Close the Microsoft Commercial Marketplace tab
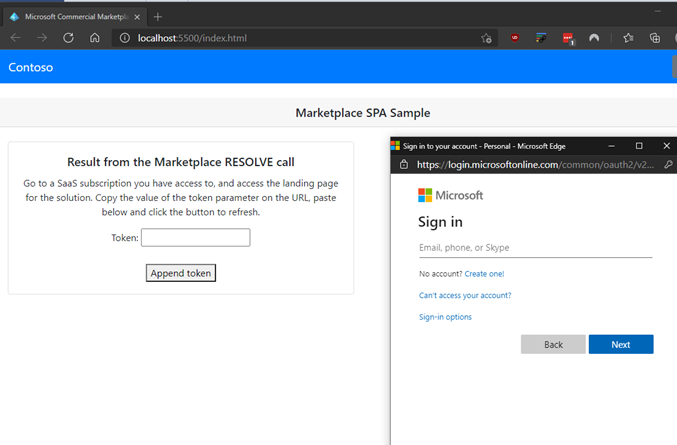 pyautogui.click(x=137, y=17)
